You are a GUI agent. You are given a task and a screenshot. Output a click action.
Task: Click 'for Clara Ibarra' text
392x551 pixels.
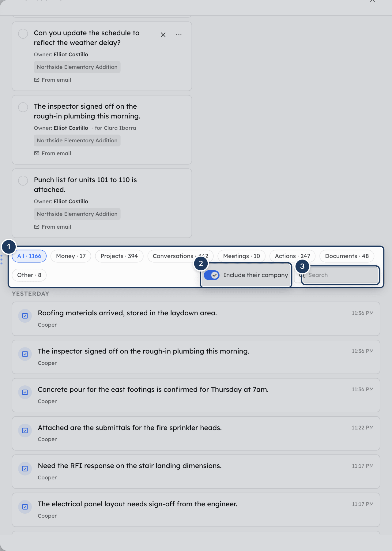tap(115, 128)
